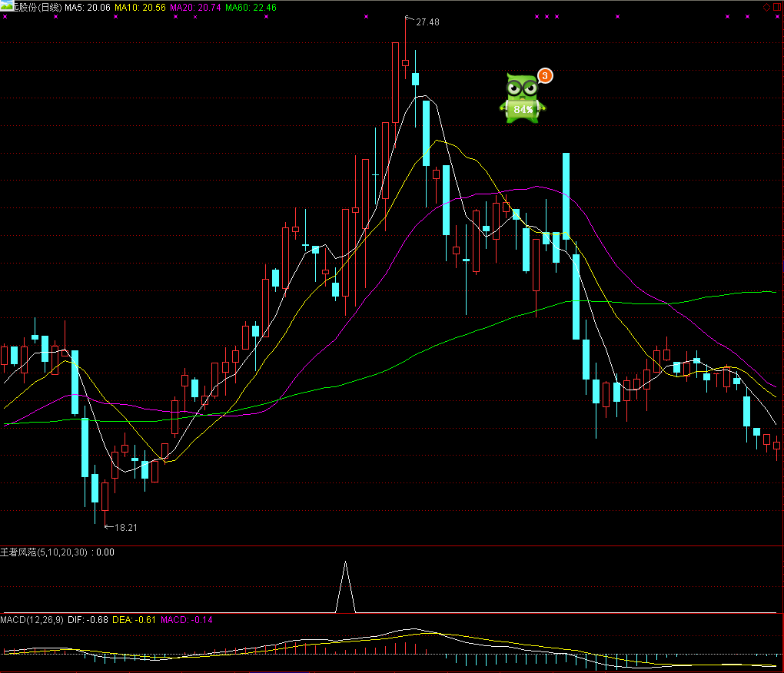Click the 18.21 low price marker

pyautogui.click(x=125, y=528)
